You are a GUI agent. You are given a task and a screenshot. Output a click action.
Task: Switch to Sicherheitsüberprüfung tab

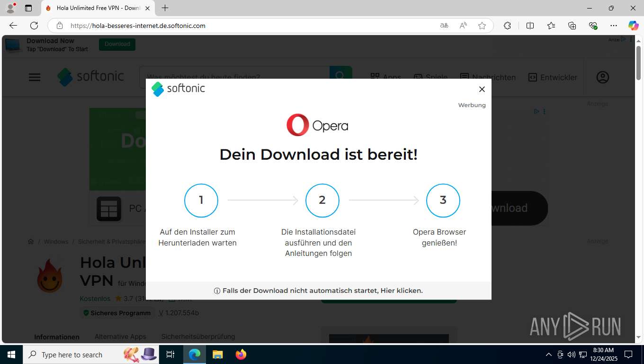click(x=198, y=337)
